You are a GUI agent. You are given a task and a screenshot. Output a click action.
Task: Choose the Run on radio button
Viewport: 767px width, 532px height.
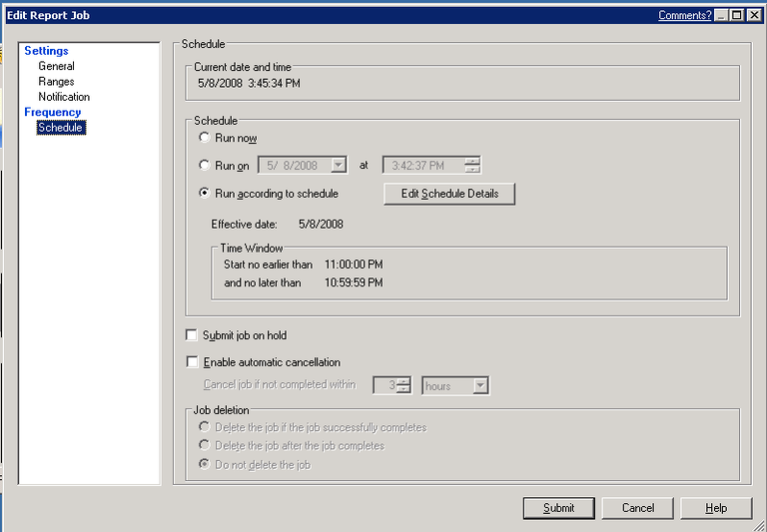coord(205,165)
